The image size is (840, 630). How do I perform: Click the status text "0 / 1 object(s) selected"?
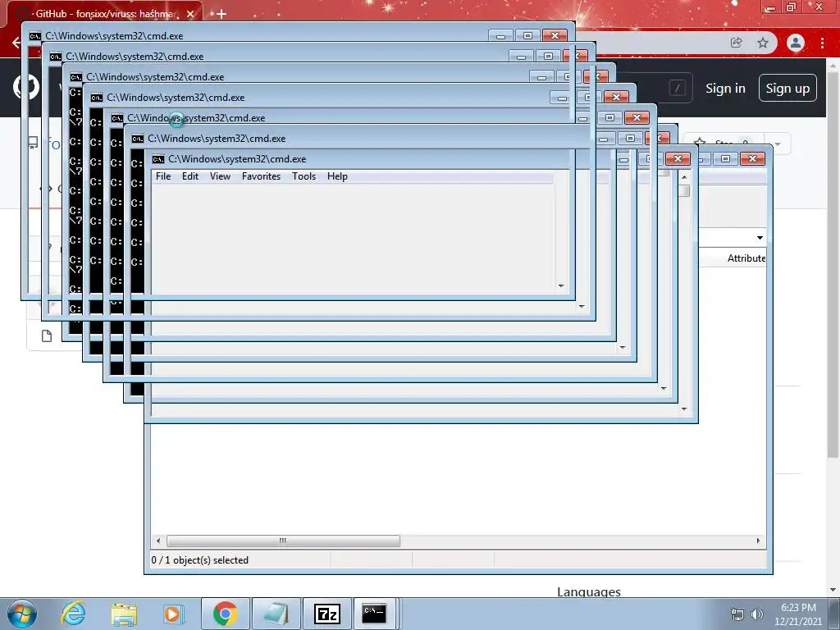(x=200, y=559)
